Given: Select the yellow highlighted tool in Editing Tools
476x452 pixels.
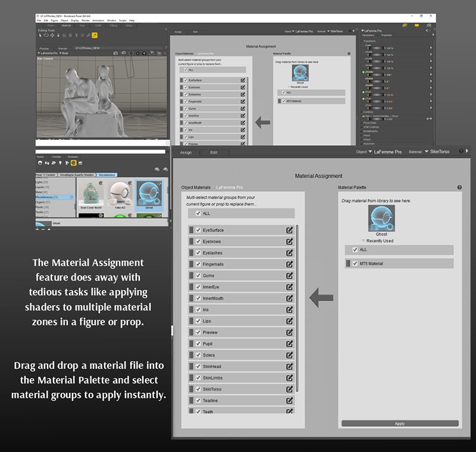Looking at the screenshot, I should (x=95, y=35).
